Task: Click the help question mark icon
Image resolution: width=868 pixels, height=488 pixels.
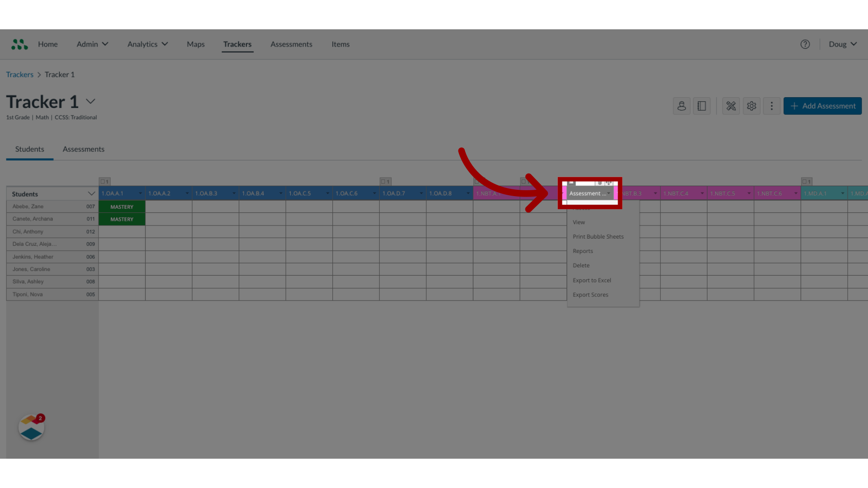Action: tap(805, 43)
